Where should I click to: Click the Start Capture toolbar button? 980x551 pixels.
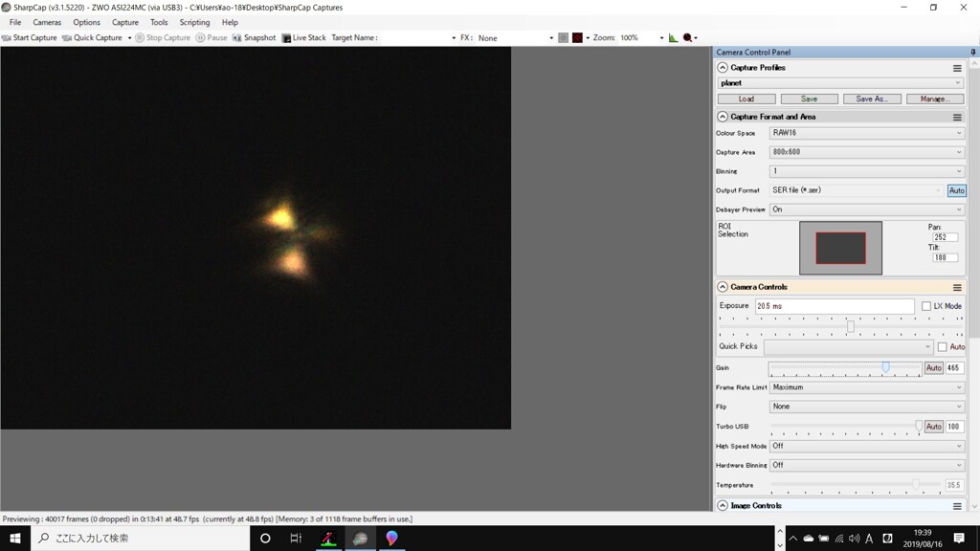coord(30,37)
